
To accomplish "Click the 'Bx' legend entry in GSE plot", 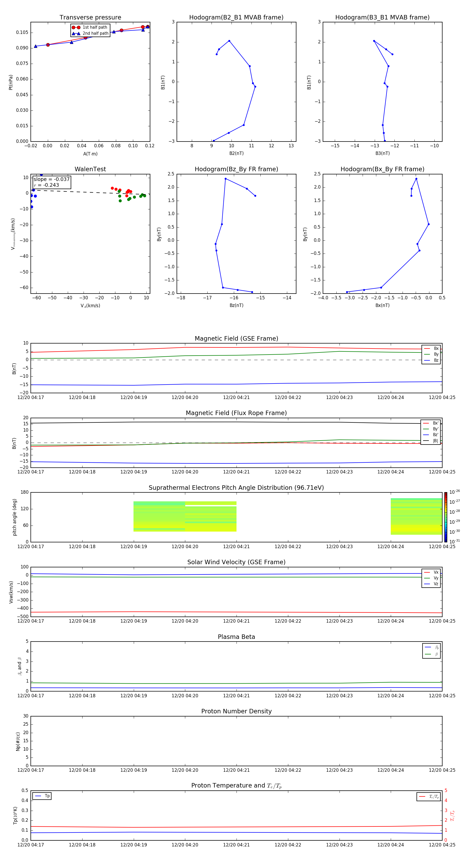I will coord(431,349).
